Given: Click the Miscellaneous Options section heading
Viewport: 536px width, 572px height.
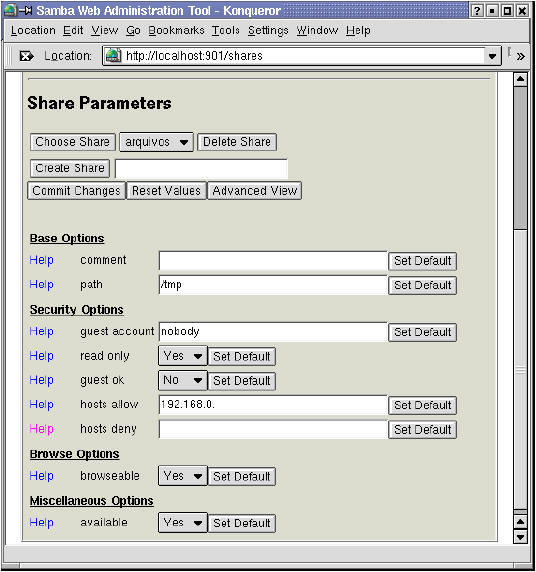Looking at the screenshot, I should click(92, 501).
